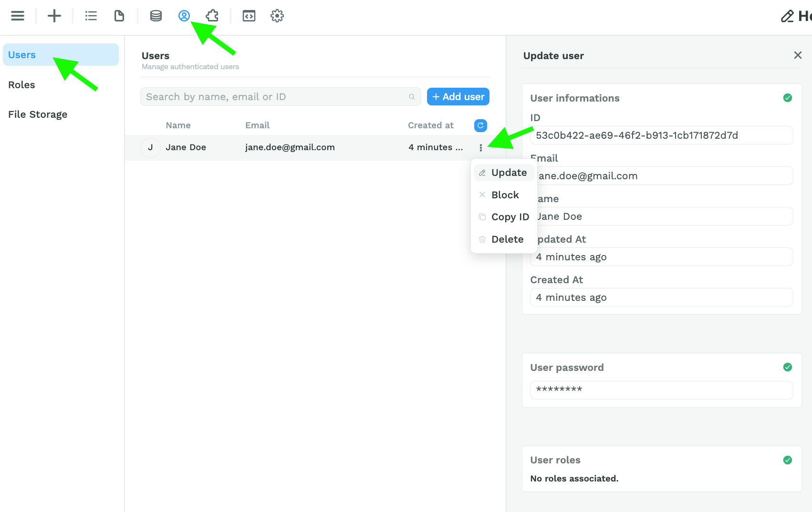Viewport: 812px width, 512px height.
Task: Click User roles green check icon
Action: pos(788,460)
